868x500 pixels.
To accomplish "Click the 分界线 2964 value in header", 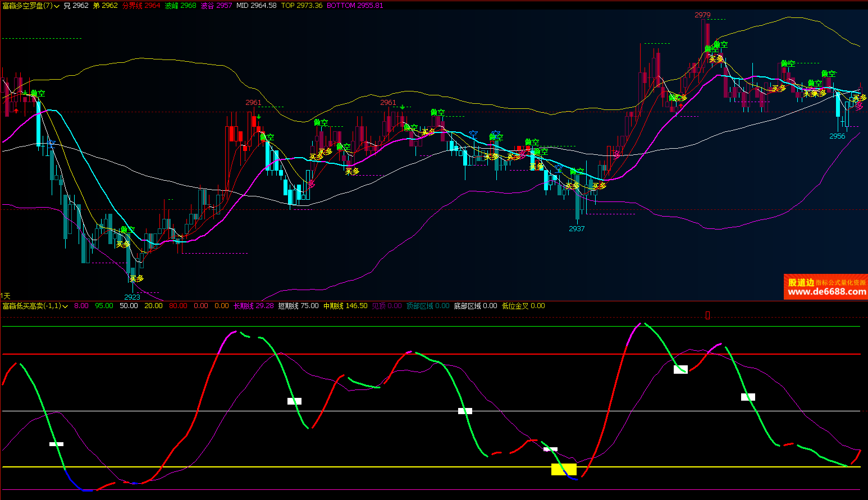I will (141, 6).
